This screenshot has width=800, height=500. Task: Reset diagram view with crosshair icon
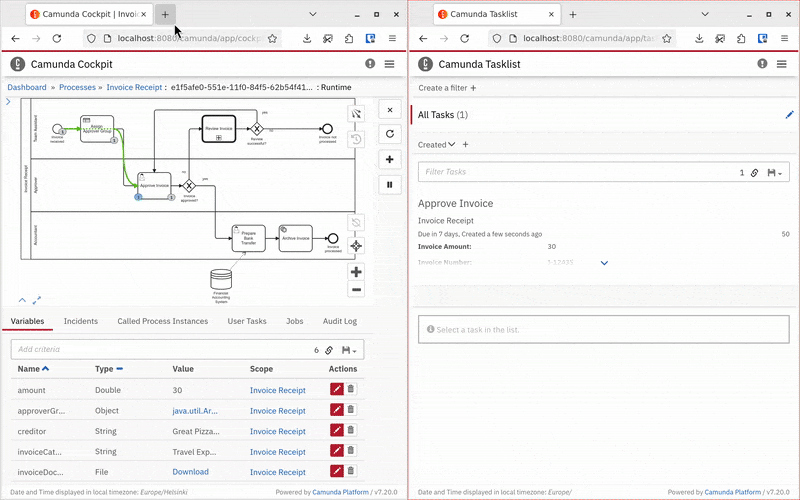click(356, 246)
